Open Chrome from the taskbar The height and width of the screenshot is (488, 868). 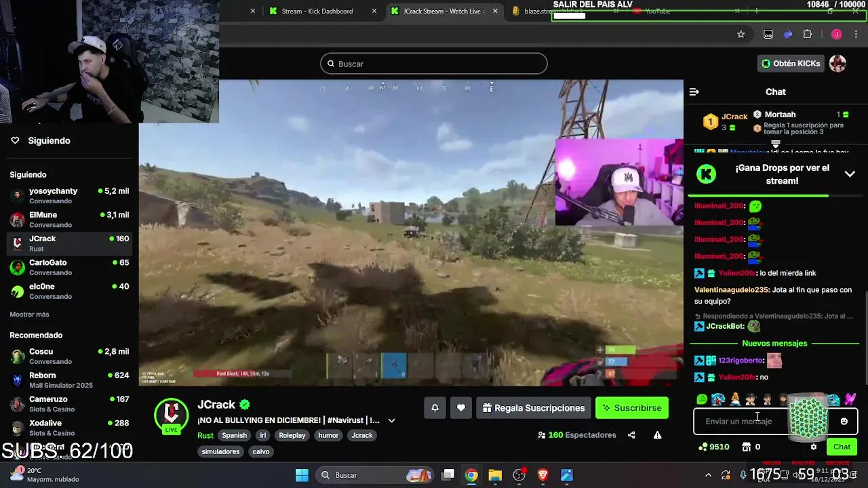(471, 475)
